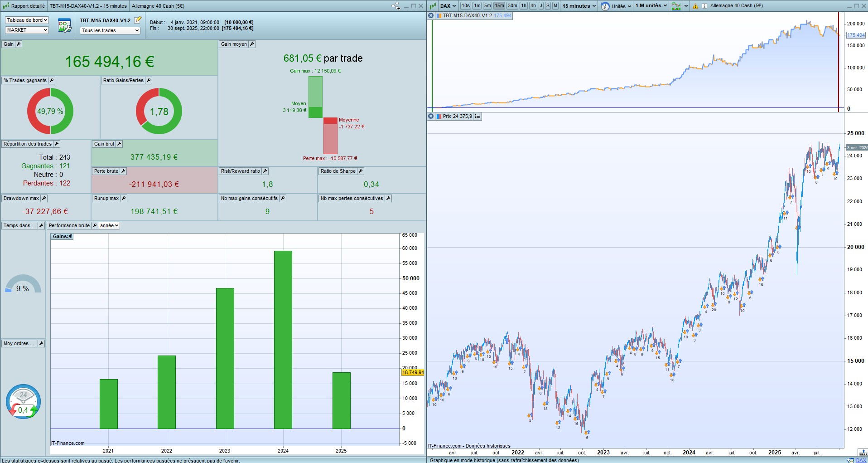Click wrench icon beside Gain moyen
The width and height of the screenshot is (868, 463).
pyautogui.click(x=252, y=44)
